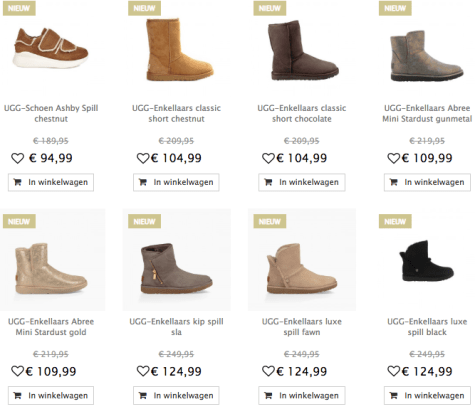Add kip spill sla boot to winkelwagen

tap(176, 395)
